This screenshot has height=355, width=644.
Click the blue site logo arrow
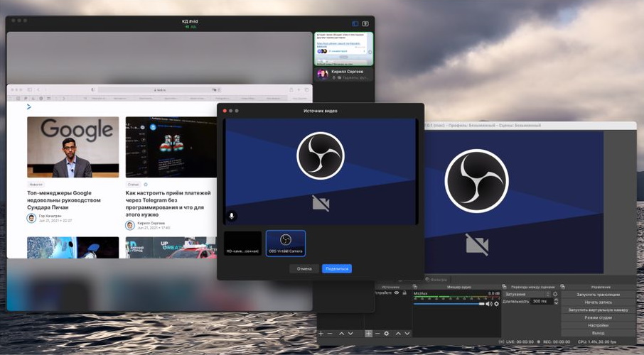coord(28,106)
